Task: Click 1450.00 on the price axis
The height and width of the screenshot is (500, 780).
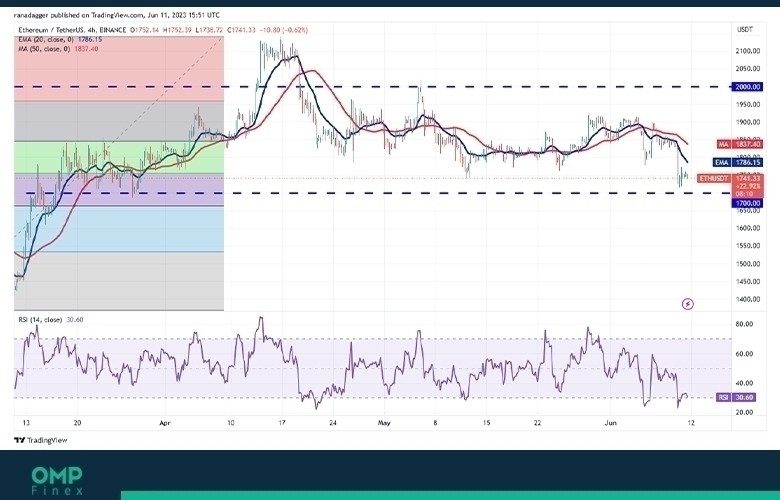Action: (x=748, y=282)
